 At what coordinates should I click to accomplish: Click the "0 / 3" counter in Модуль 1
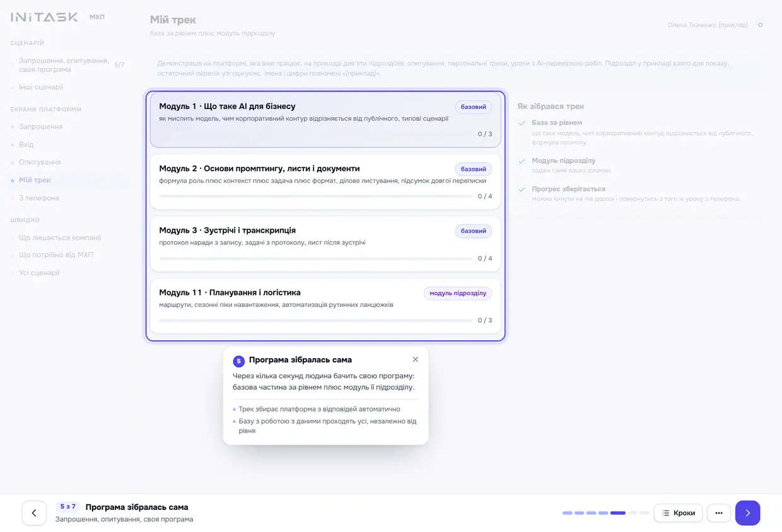click(485, 134)
